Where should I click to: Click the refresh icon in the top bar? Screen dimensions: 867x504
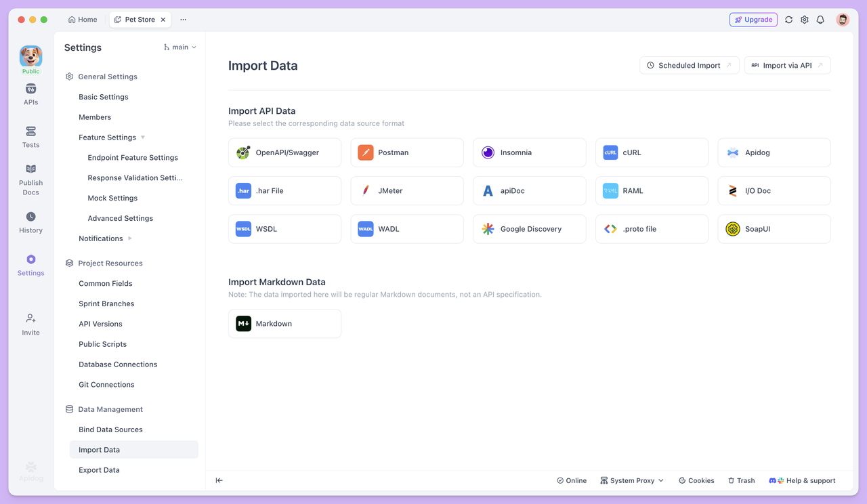(x=788, y=20)
